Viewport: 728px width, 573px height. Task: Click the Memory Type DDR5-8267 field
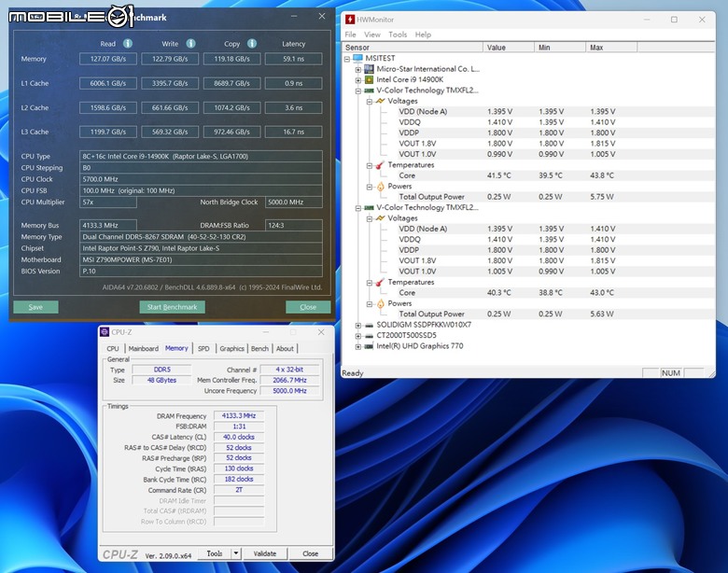click(201, 237)
